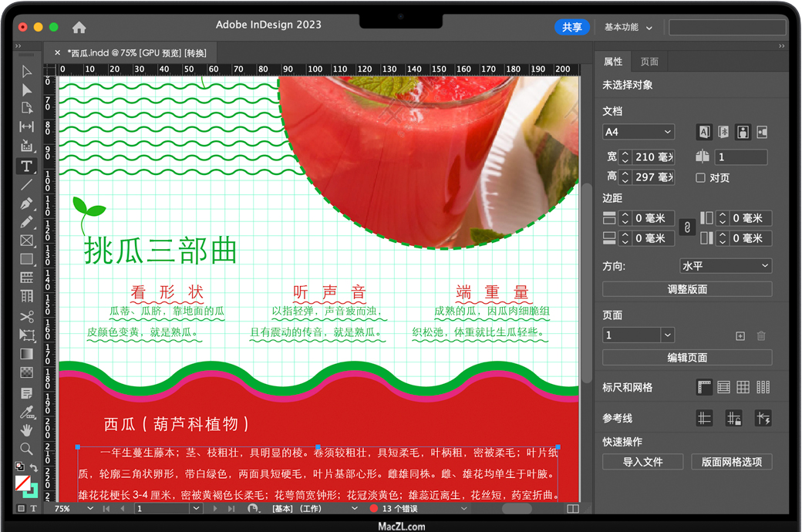Viewport: 802px width, 532px height.
Task: Switch to the 页面 panel tab
Action: point(649,62)
